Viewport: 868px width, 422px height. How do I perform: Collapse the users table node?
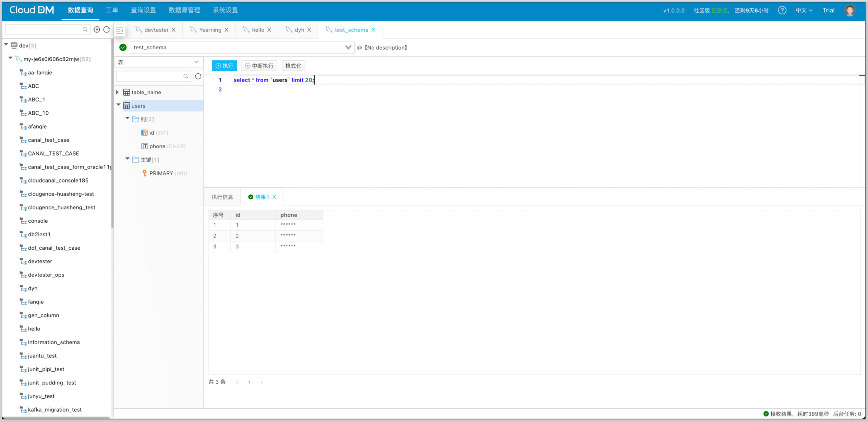click(x=118, y=105)
